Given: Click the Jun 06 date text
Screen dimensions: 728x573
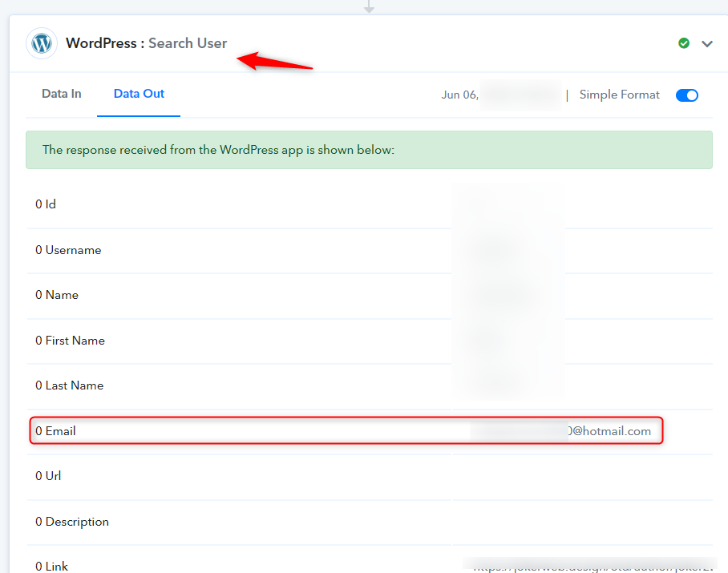Looking at the screenshot, I should click(x=459, y=95).
